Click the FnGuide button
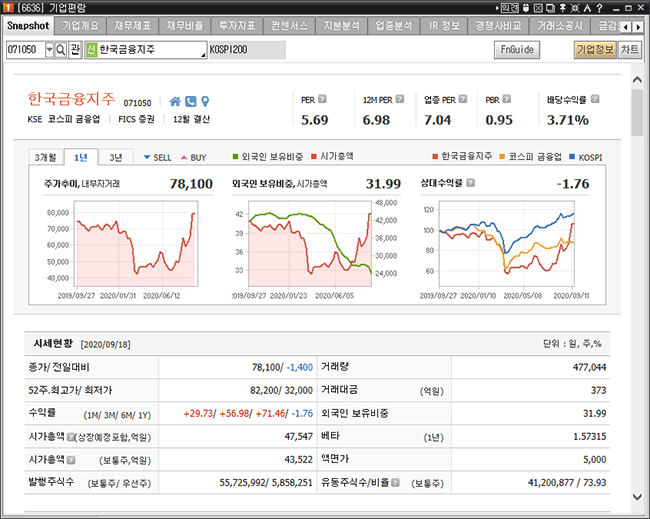650x519 pixels. (517, 50)
